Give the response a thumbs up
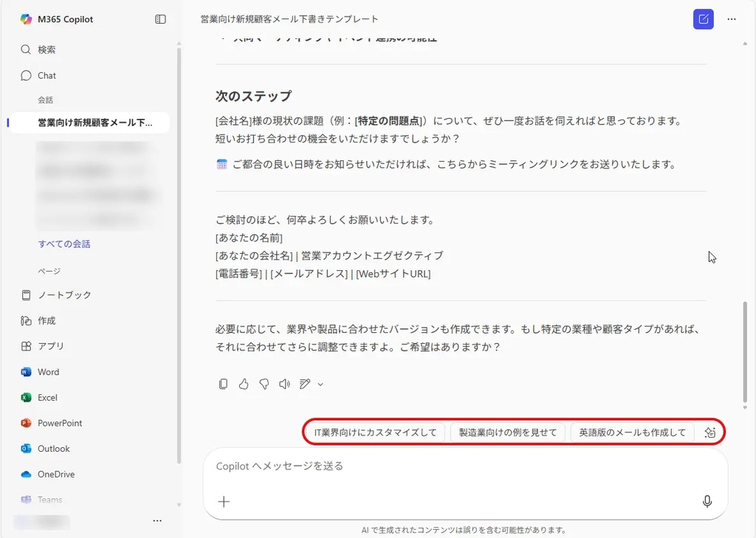The image size is (756, 538). (x=244, y=384)
